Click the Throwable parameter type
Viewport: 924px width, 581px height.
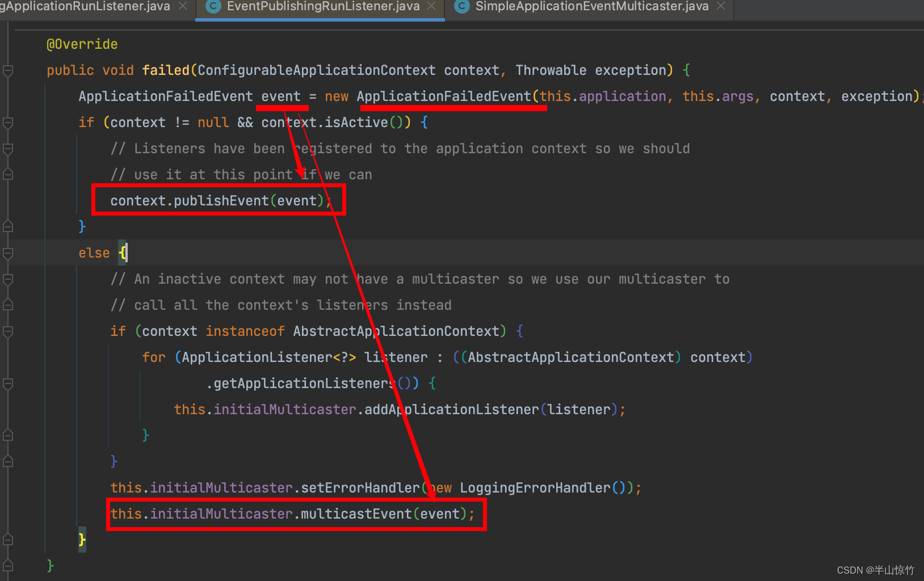551,70
